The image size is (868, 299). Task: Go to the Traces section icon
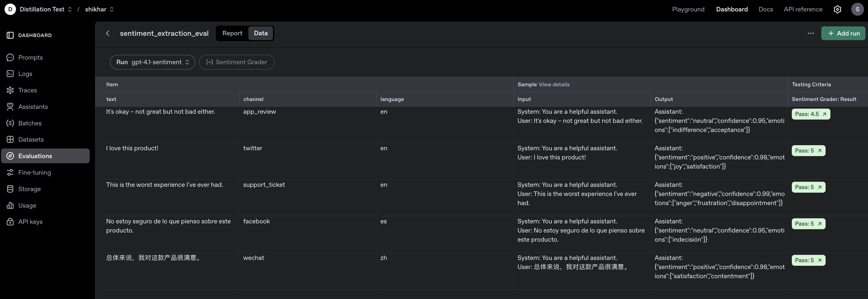(10, 90)
